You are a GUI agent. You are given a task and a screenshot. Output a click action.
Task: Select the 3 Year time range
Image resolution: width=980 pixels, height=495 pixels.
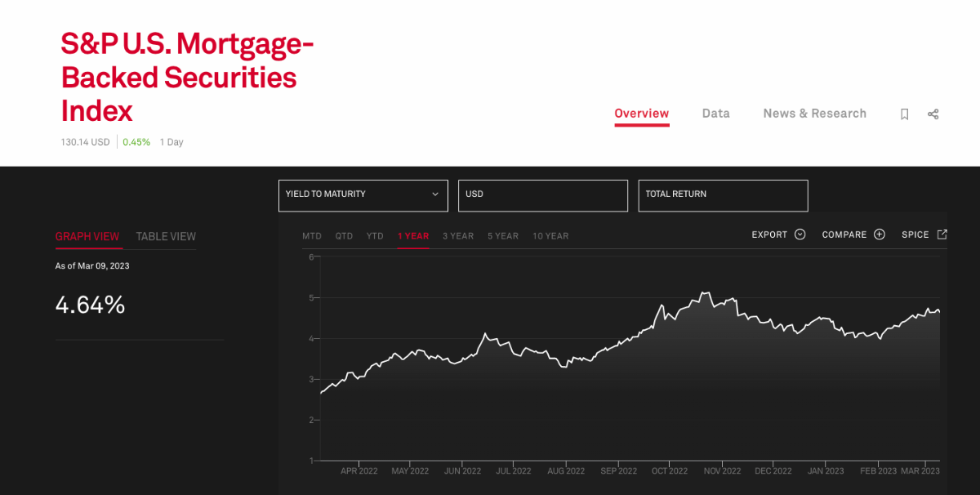458,236
